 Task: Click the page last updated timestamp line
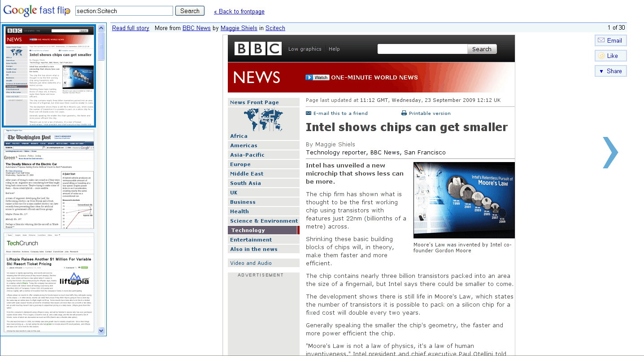click(x=403, y=100)
